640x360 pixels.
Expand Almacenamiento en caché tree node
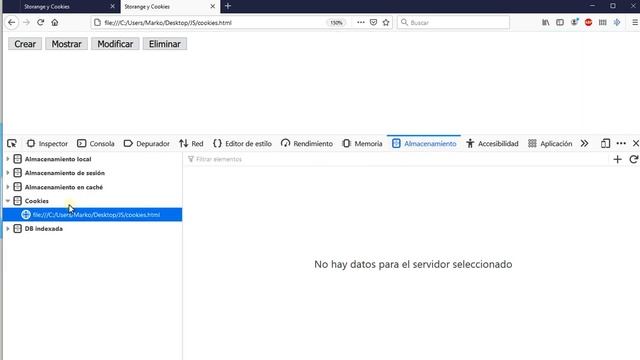pyautogui.click(x=8, y=187)
